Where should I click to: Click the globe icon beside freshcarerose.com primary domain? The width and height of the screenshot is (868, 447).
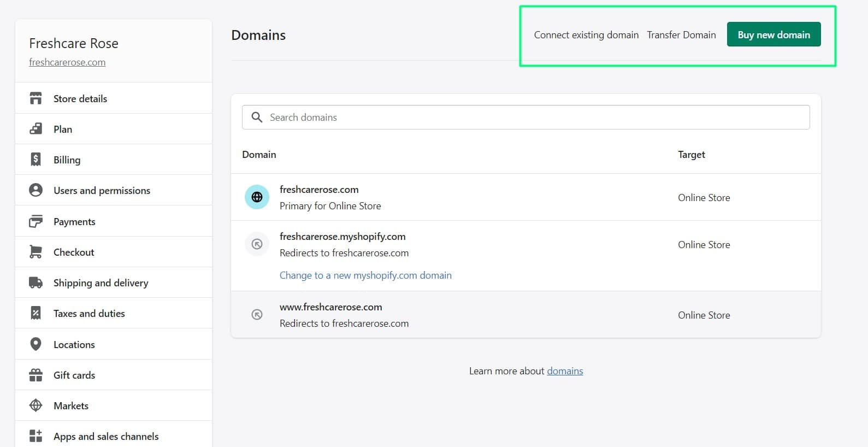click(257, 197)
